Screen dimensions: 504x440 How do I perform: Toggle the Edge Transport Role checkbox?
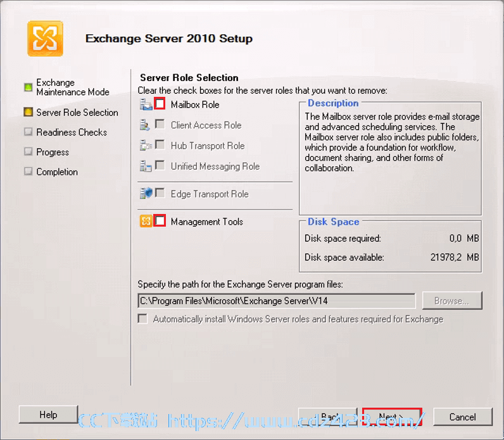pyautogui.click(x=160, y=193)
